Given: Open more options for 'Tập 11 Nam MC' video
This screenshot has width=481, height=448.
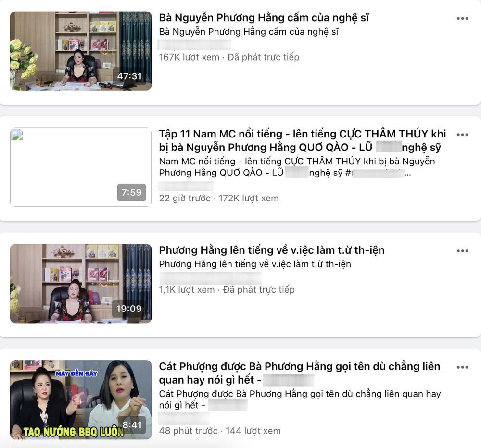Looking at the screenshot, I should point(462,135).
